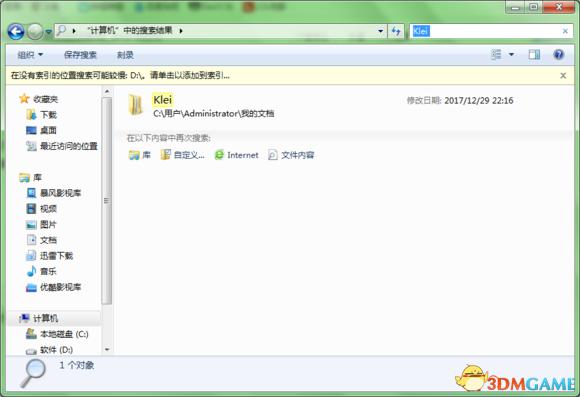Click 刻录 in the toolbar

point(125,55)
